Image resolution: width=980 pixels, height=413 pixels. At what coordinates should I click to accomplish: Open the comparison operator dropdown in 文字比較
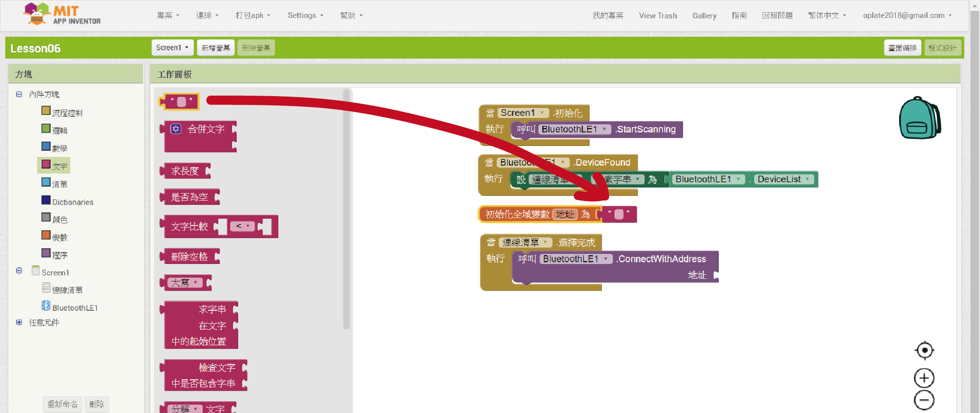242,226
